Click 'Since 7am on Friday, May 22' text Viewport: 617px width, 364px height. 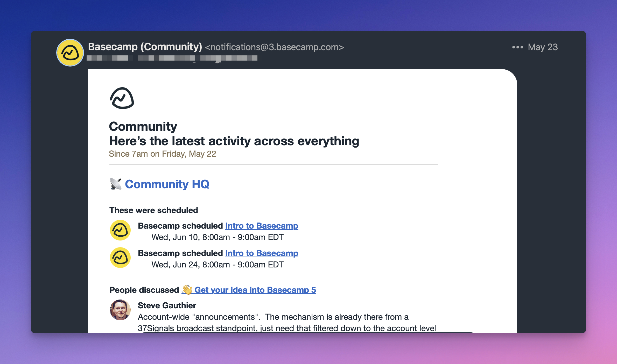pyautogui.click(x=162, y=154)
